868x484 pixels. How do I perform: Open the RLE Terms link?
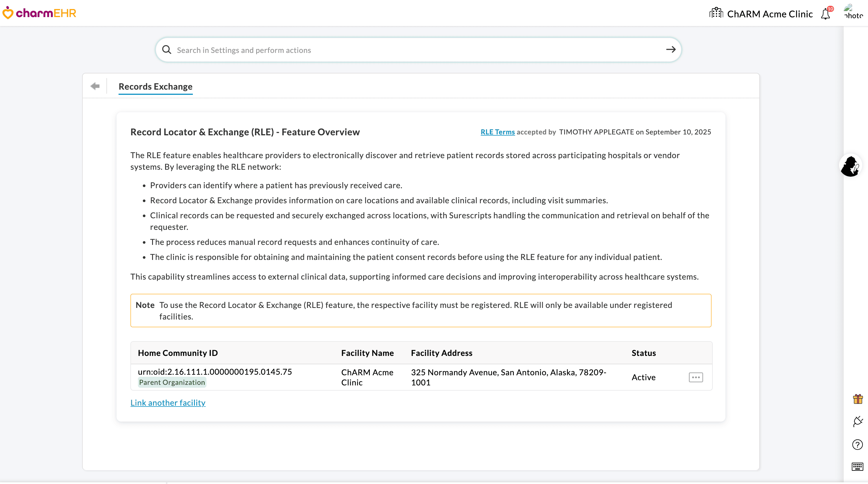pos(497,132)
